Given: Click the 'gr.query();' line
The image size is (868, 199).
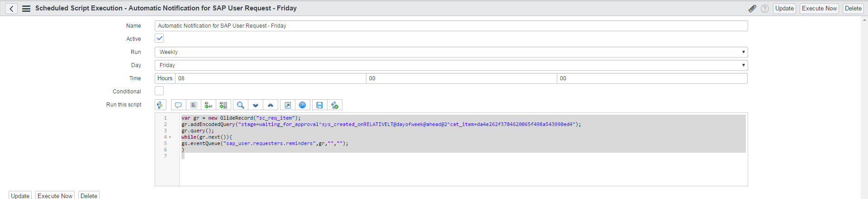Looking at the screenshot, I should point(198,131).
